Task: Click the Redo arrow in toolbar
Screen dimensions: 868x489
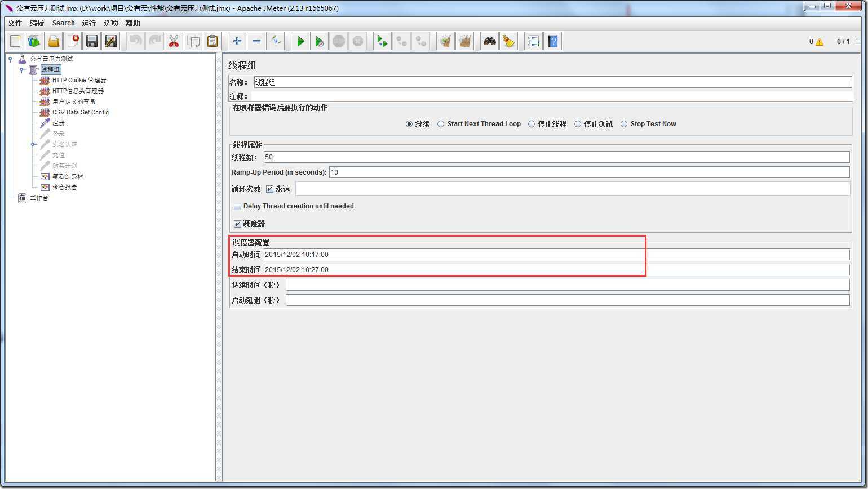Action: coord(155,41)
